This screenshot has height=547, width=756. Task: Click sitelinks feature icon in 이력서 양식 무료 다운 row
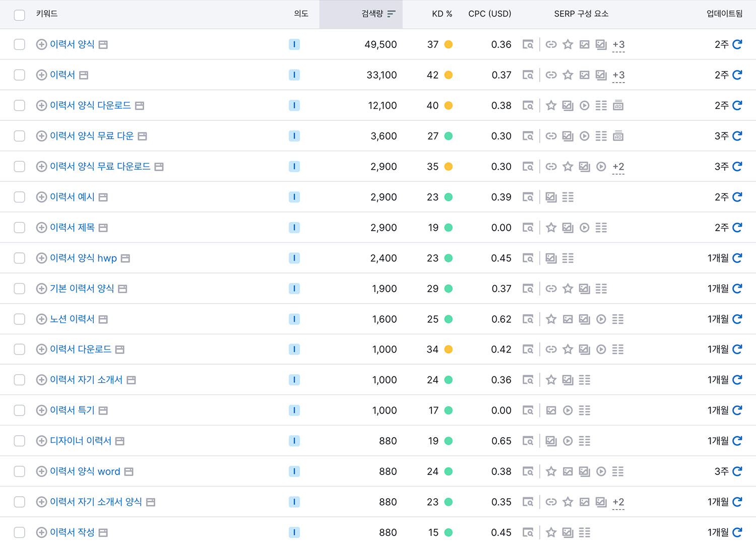tap(551, 136)
